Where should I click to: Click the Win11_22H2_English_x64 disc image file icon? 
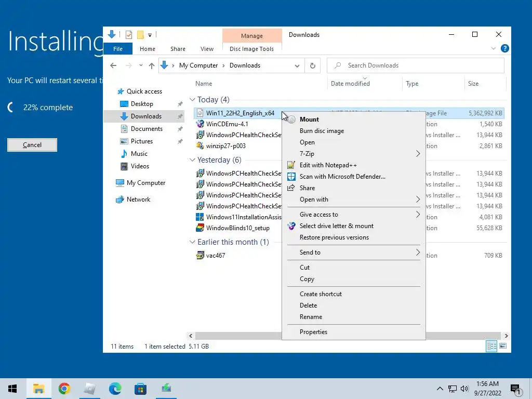[x=200, y=113]
